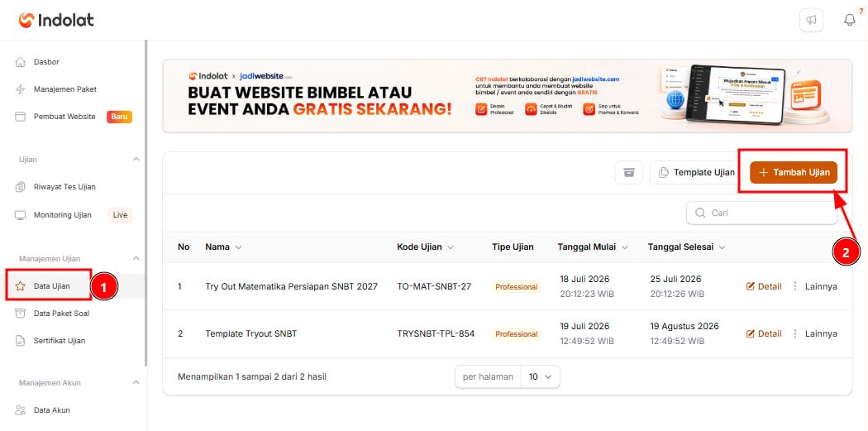Click the Live badge on Monitoring Ujian
Image resolution: width=868 pixels, height=431 pixels.
coord(120,215)
